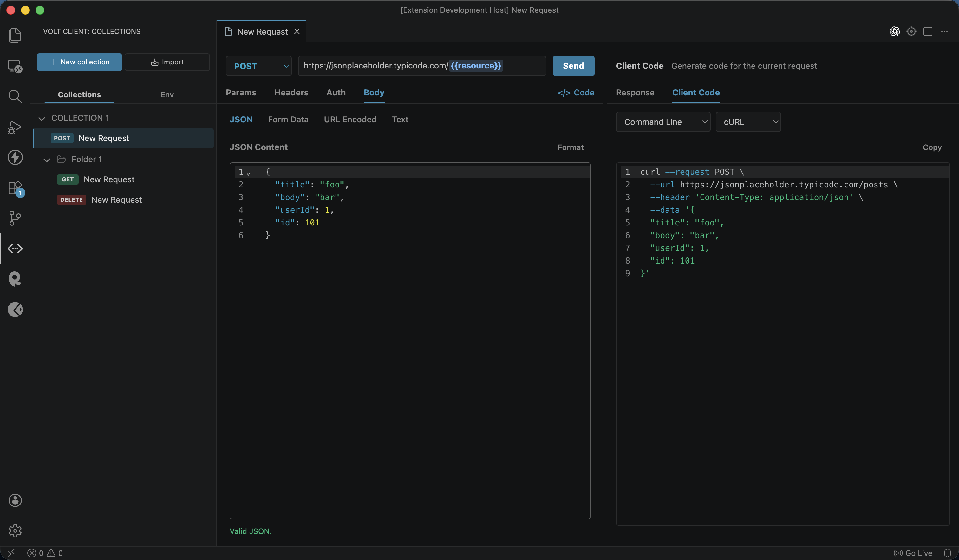Click the remote window icon in status bar

(11, 553)
